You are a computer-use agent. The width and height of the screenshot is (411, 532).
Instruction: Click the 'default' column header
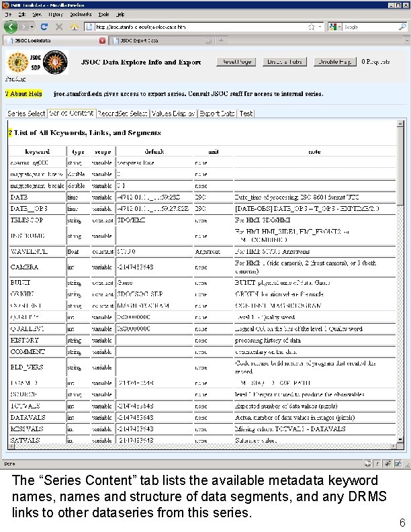(154, 152)
